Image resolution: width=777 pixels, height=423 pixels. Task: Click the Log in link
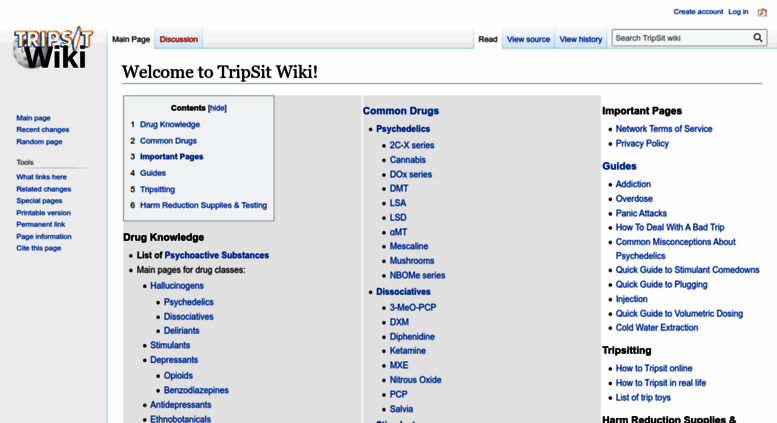tap(738, 12)
